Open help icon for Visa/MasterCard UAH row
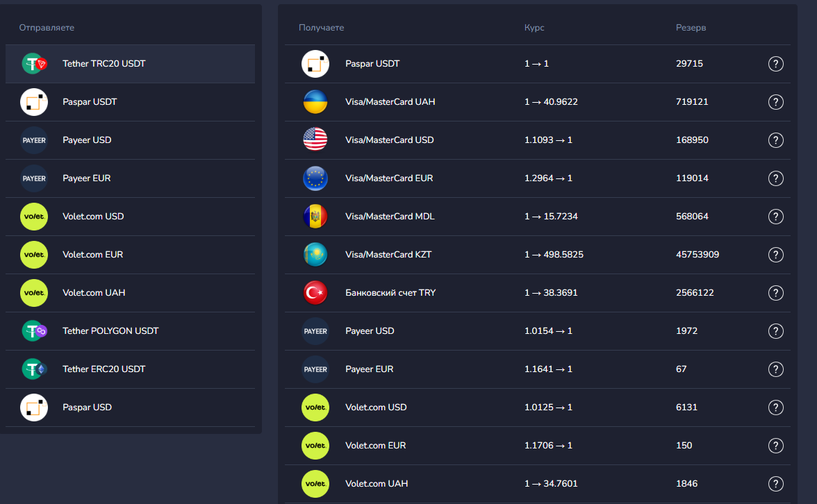 776,102
